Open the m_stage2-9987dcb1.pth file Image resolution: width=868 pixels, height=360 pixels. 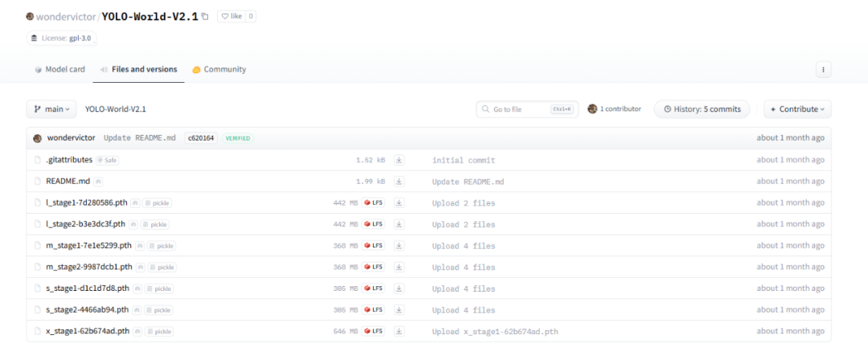tap(89, 267)
